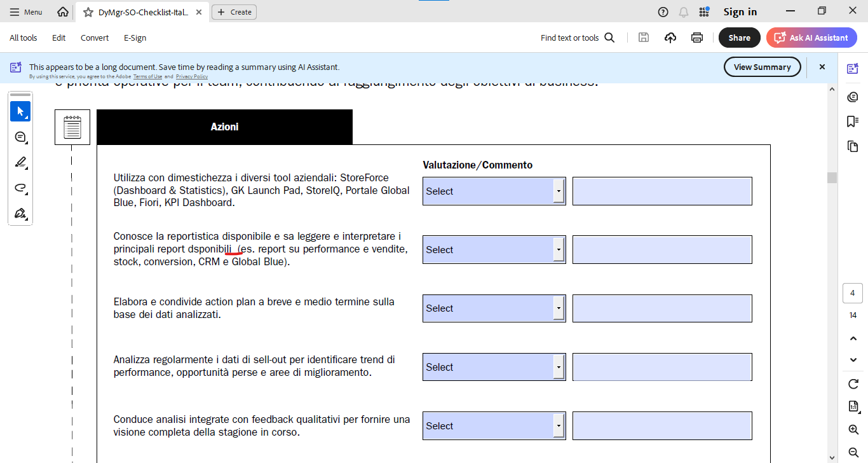
Task: Open the Convert menu
Action: [x=95, y=38]
